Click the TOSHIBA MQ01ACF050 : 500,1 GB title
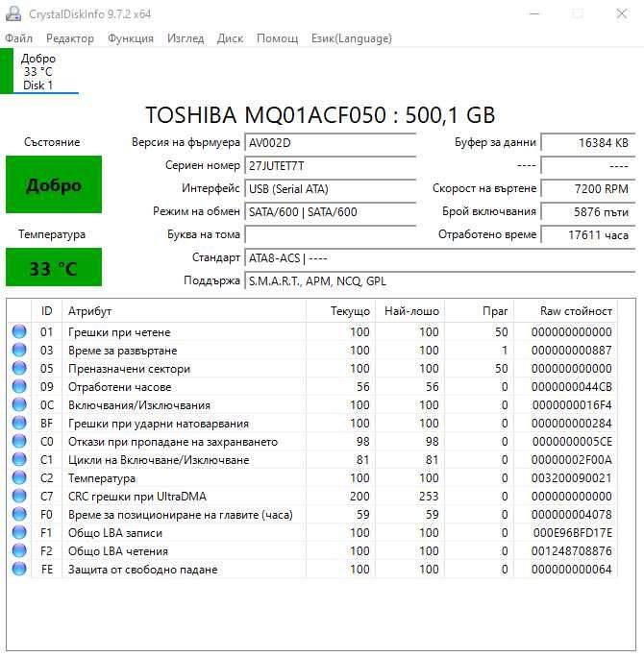 [320, 115]
